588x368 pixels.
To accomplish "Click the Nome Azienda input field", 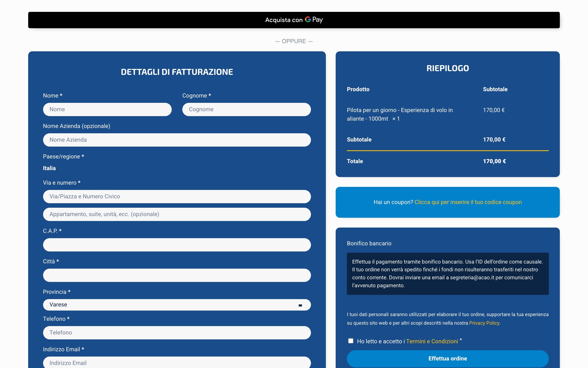I will 177,140.
